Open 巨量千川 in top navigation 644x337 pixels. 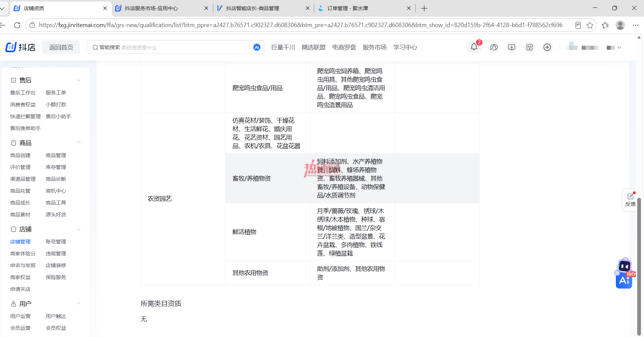[283, 47]
